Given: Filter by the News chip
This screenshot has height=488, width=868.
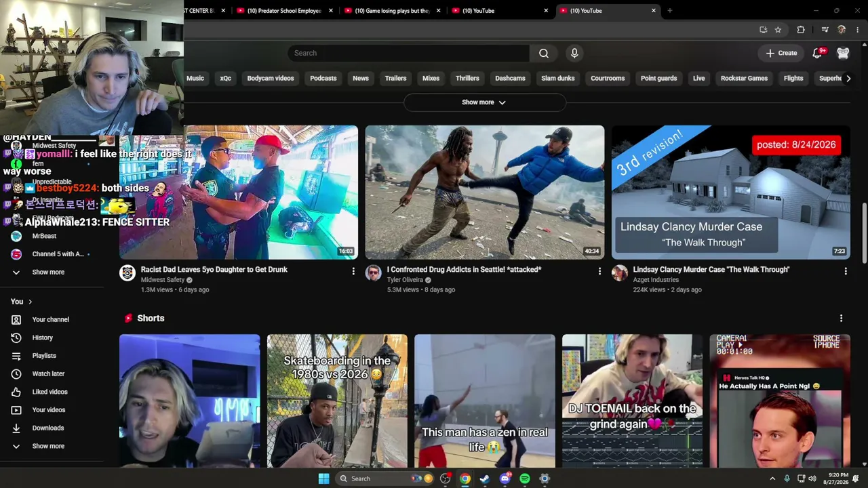Looking at the screenshot, I should (361, 79).
